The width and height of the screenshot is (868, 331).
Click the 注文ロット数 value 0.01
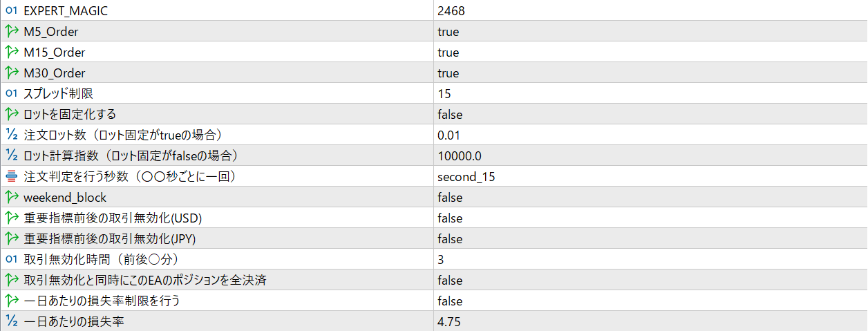(x=449, y=135)
